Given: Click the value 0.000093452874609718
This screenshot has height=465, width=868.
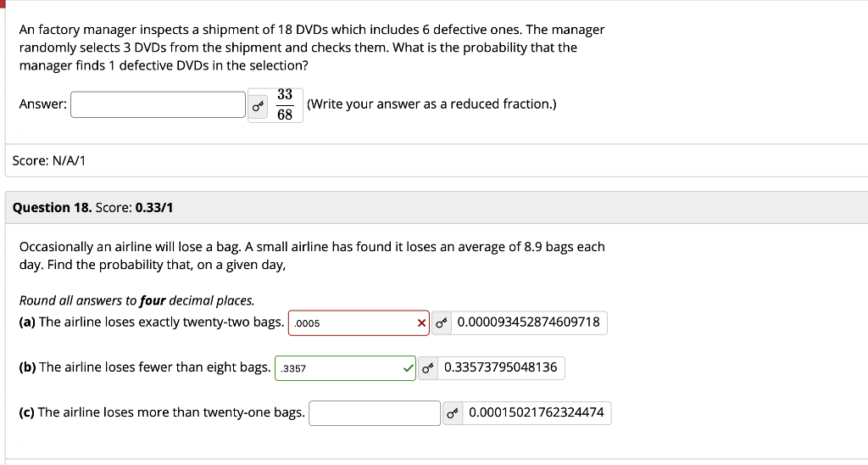Looking at the screenshot, I should click(x=529, y=322).
